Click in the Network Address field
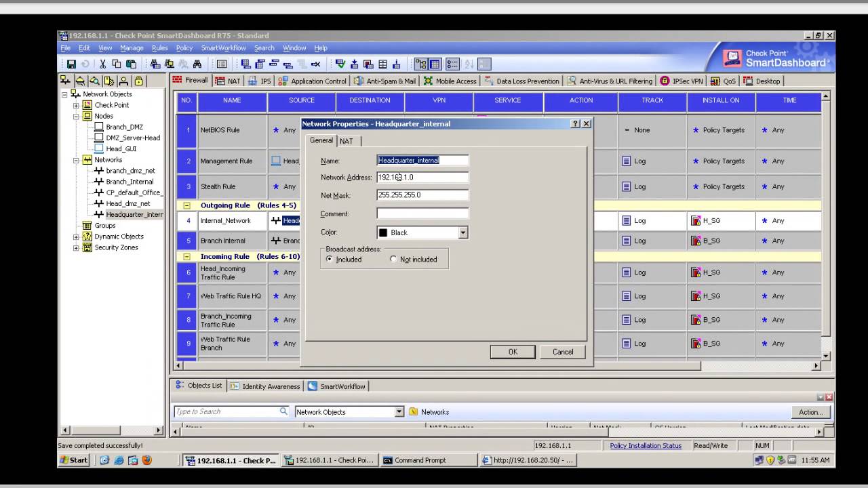 [422, 178]
